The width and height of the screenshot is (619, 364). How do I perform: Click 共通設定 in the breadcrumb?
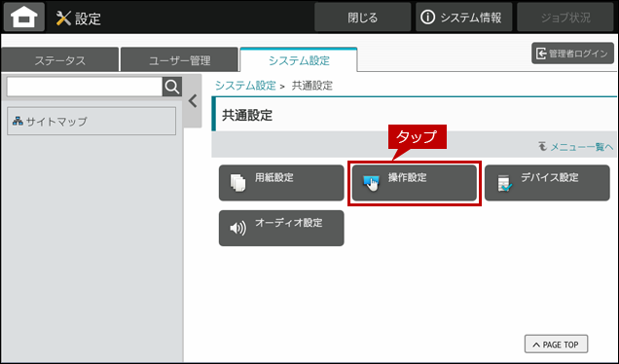pyautogui.click(x=311, y=86)
